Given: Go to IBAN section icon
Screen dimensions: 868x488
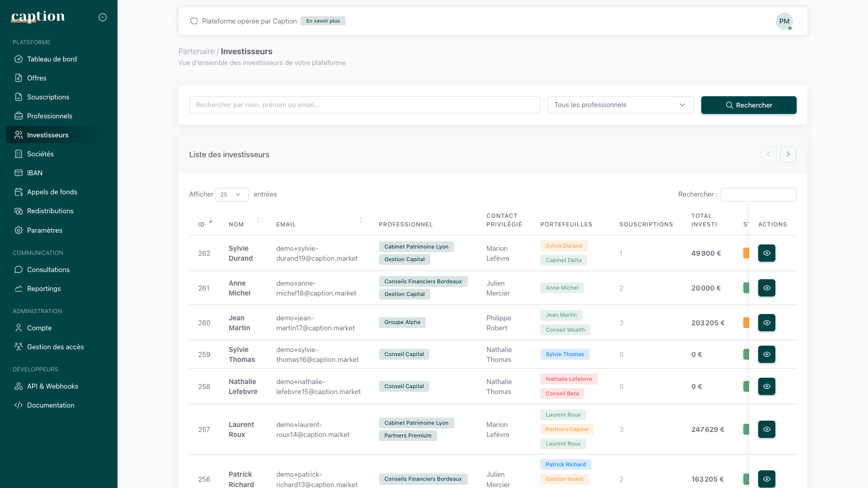Looking at the screenshot, I should click(x=19, y=173).
